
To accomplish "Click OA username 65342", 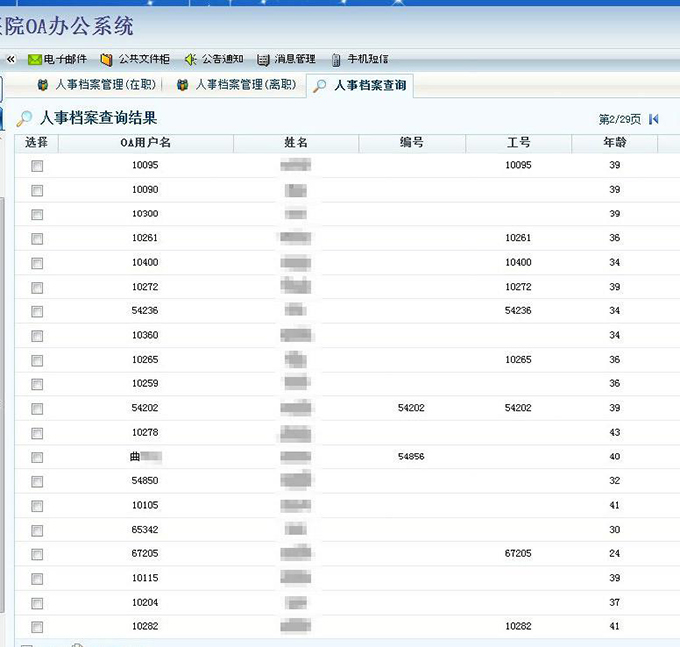I will point(145,529).
